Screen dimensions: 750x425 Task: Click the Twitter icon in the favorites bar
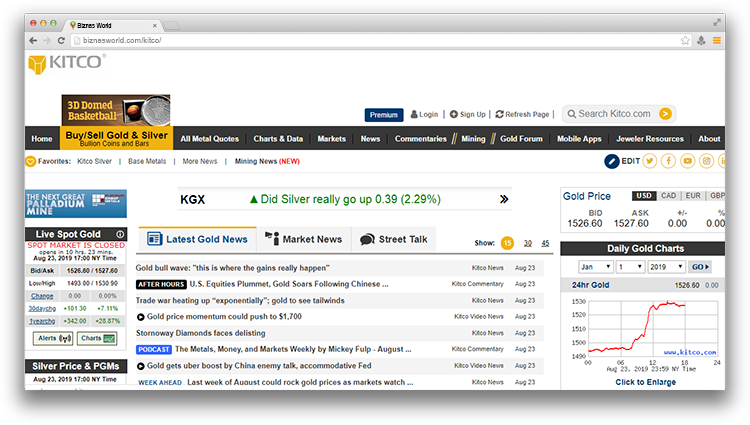(x=650, y=161)
